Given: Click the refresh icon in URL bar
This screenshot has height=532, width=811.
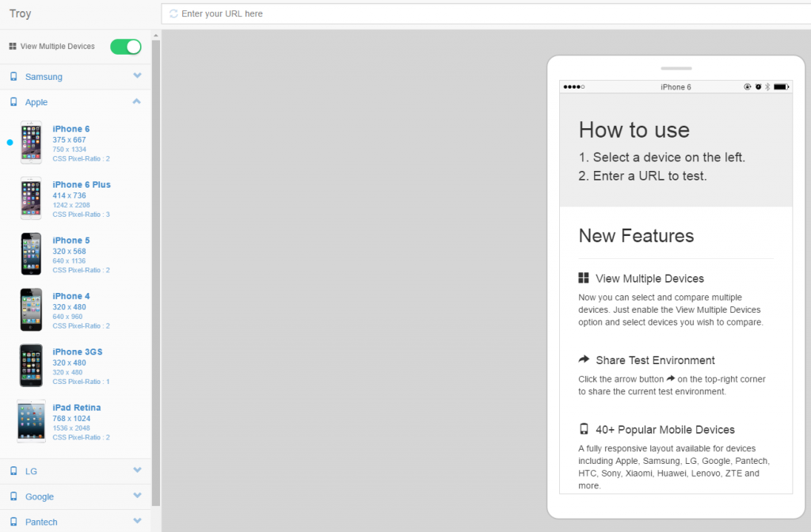Looking at the screenshot, I should (173, 13).
